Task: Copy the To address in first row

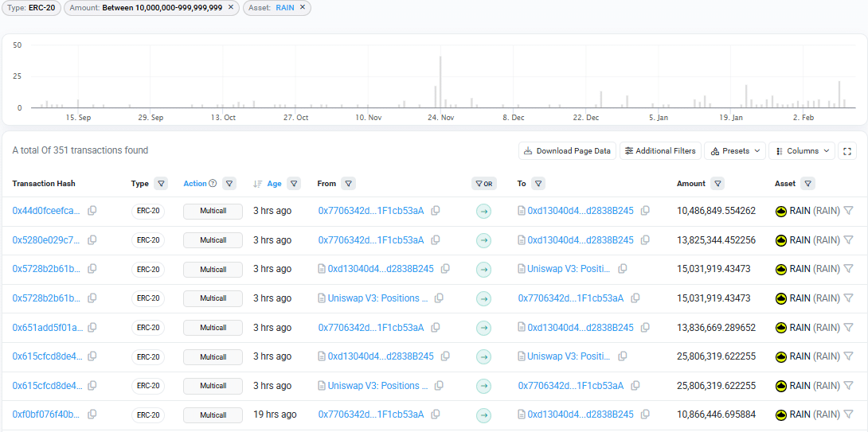Action: [645, 211]
